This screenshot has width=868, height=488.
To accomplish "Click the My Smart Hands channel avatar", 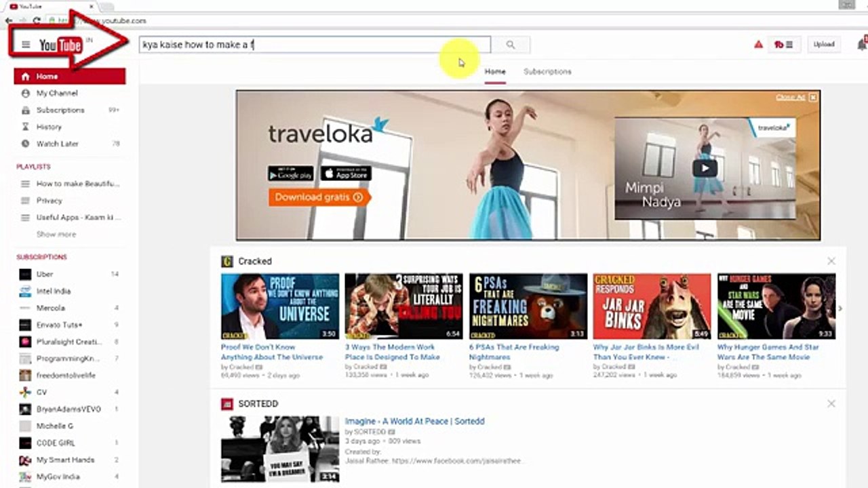I will 25,460.
